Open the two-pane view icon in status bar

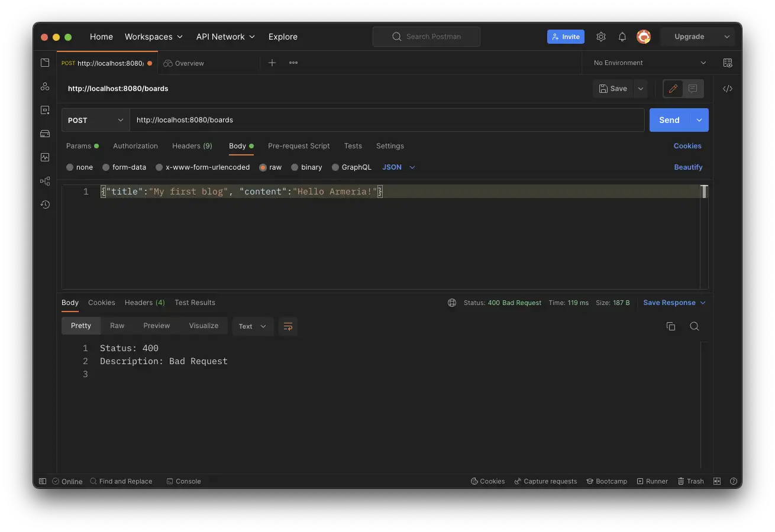(717, 481)
